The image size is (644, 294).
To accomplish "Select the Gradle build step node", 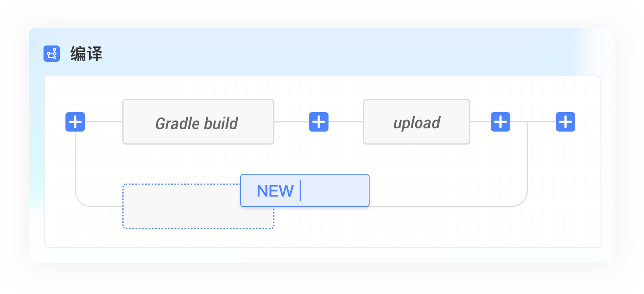I will coord(198,122).
